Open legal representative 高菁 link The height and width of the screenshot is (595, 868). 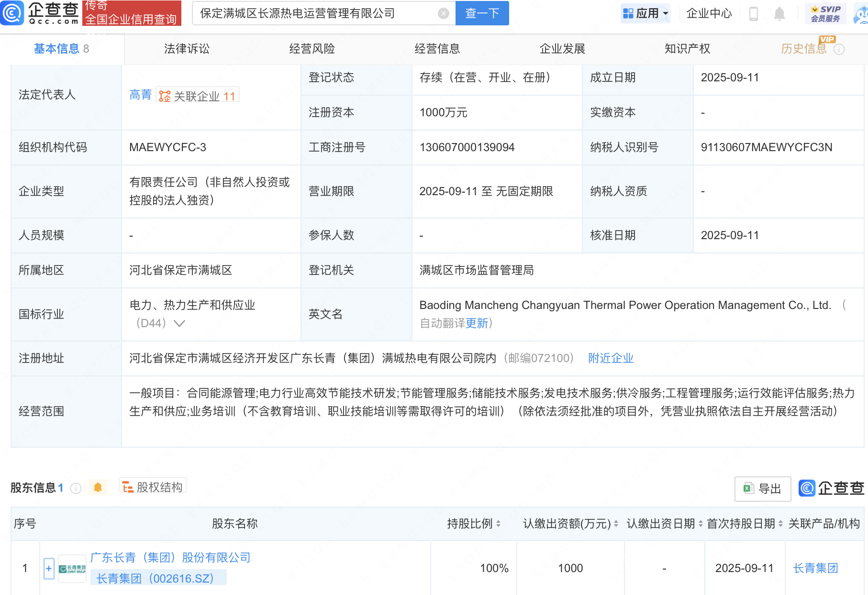[140, 95]
